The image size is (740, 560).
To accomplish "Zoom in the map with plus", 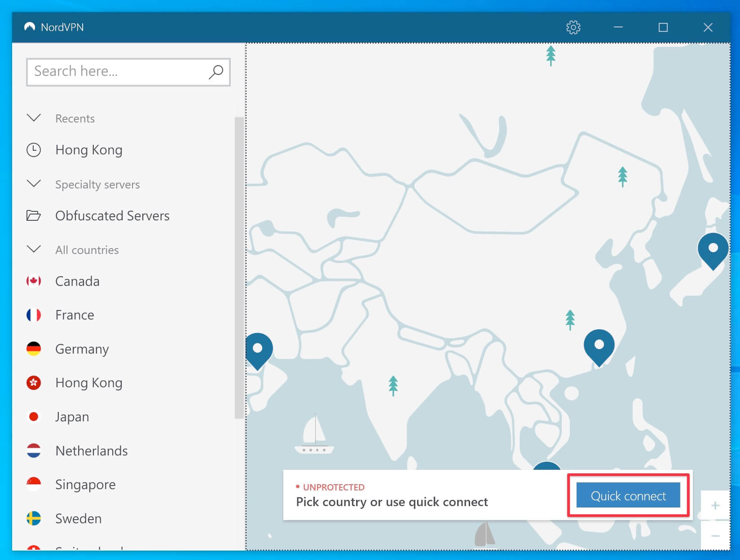I will pyautogui.click(x=715, y=506).
